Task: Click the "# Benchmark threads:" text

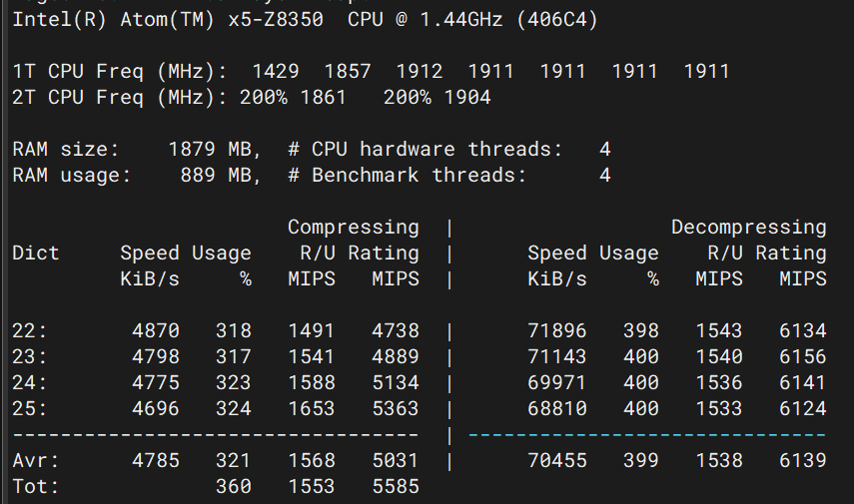Action: tap(407, 176)
